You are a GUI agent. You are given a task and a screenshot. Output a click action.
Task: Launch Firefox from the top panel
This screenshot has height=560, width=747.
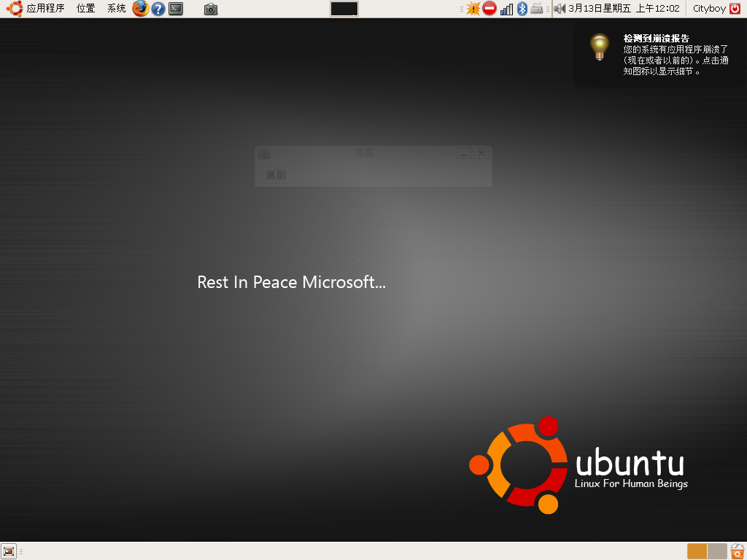[x=140, y=9]
